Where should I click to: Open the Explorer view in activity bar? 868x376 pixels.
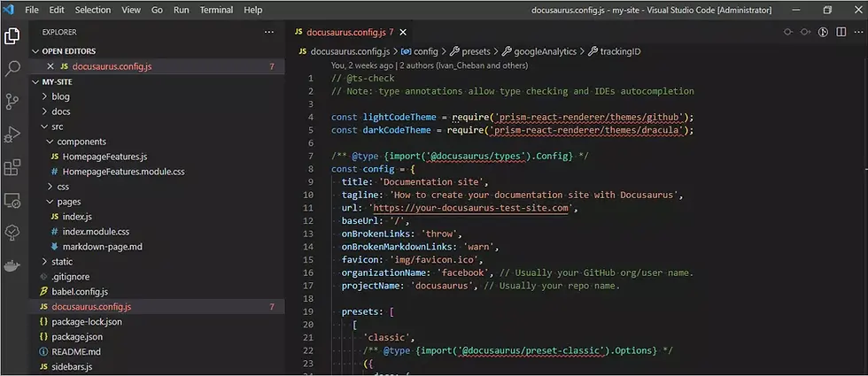tap(12, 36)
